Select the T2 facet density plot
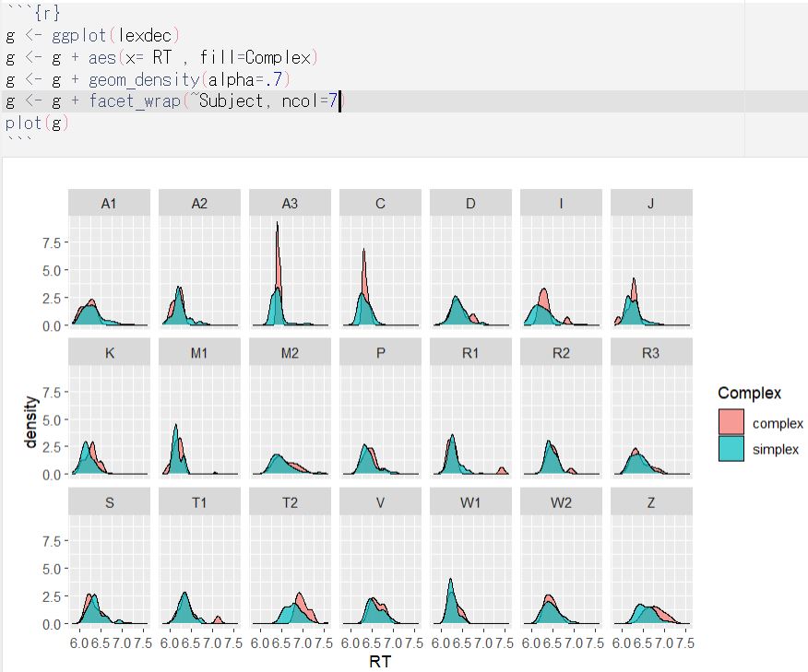The height and width of the screenshot is (672, 808). [290, 572]
